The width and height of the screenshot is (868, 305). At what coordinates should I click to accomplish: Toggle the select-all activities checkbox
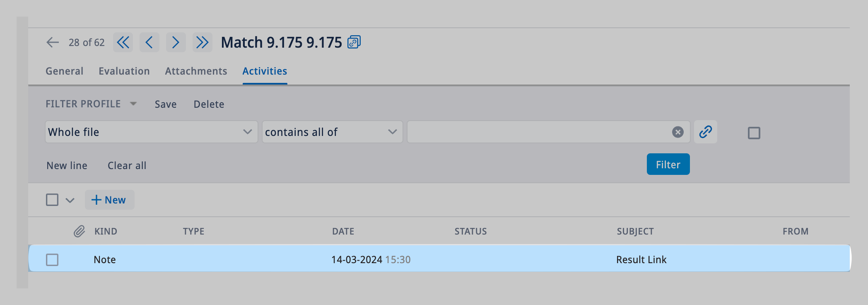(52, 200)
